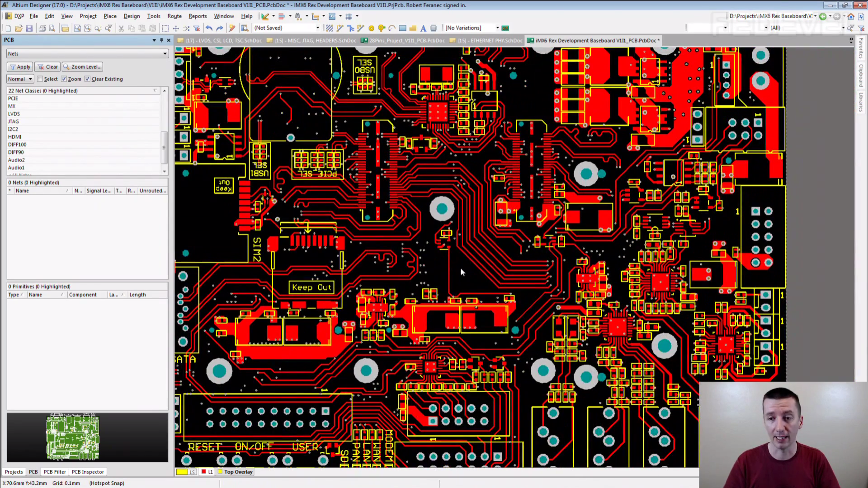Click the Home navigation icon
This screenshot has height=488, width=868.
tap(851, 16)
